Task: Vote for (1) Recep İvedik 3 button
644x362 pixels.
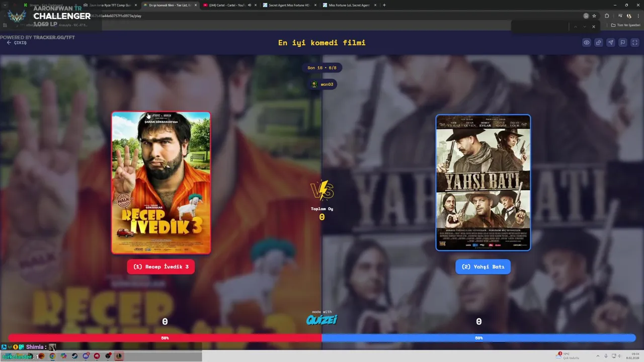Action: (x=161, y=266)
